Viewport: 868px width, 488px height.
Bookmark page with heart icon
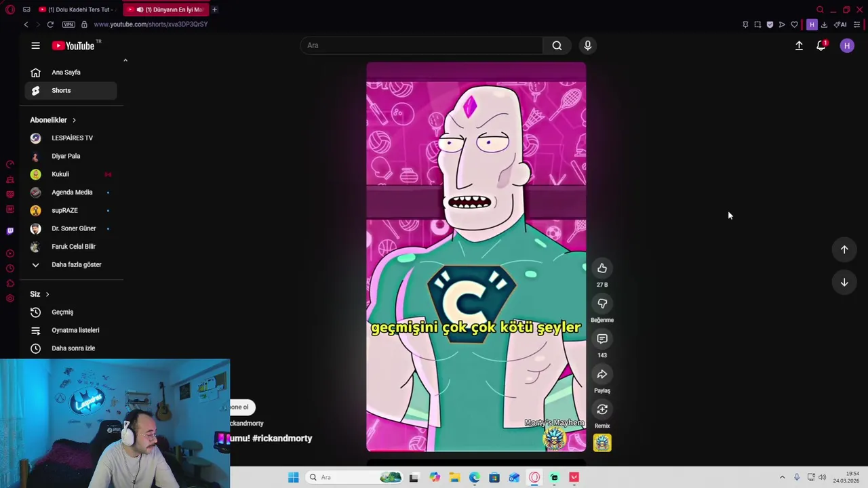pyautogui.click(x=794, y=24)
